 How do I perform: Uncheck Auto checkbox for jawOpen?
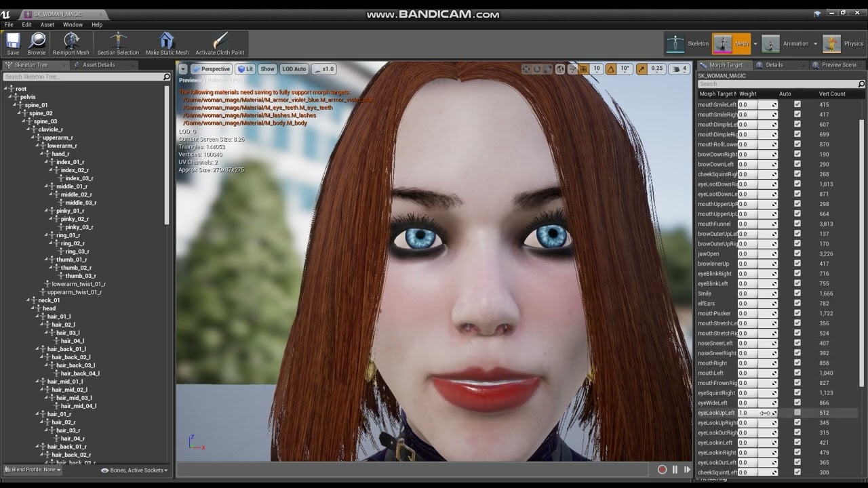(797, 253)
